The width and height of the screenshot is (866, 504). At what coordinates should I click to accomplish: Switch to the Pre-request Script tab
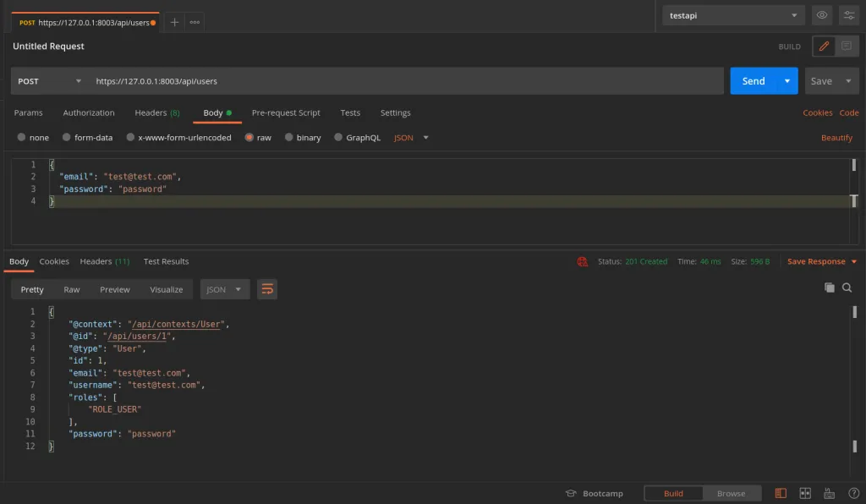286,112
